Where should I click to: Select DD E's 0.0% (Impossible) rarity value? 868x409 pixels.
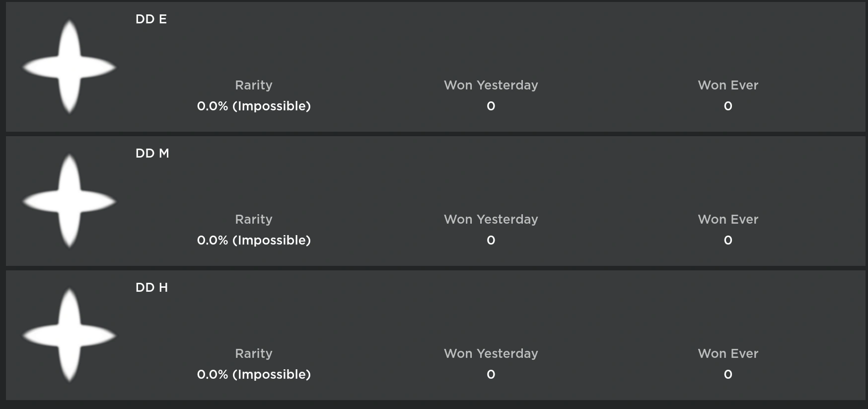254,106
